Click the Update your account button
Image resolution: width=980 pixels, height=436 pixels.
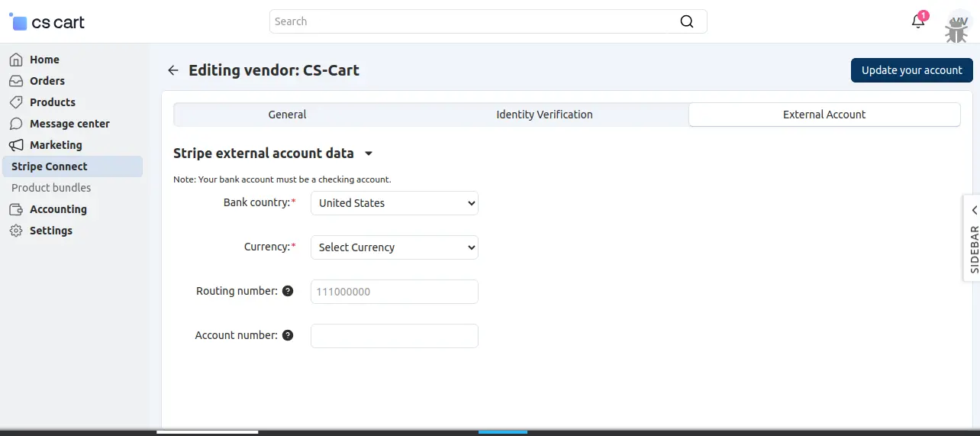pyautogui.click(x=912, y=70)
